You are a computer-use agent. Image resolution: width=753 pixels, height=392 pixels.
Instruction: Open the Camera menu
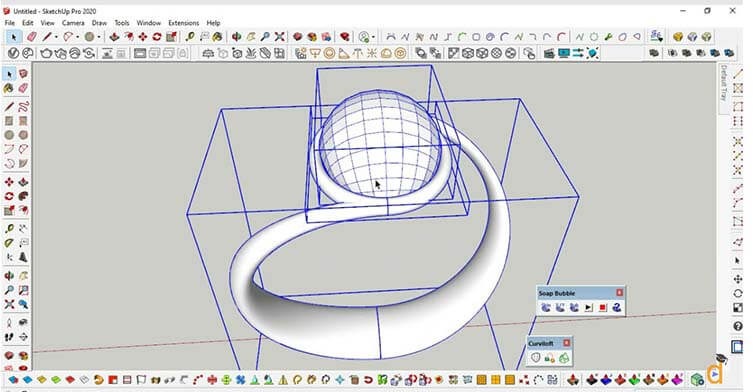pyautogui.click(x=73, y=23)
